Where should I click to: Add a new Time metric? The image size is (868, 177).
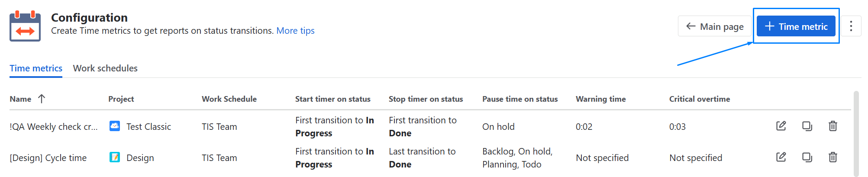click(796, 26)
